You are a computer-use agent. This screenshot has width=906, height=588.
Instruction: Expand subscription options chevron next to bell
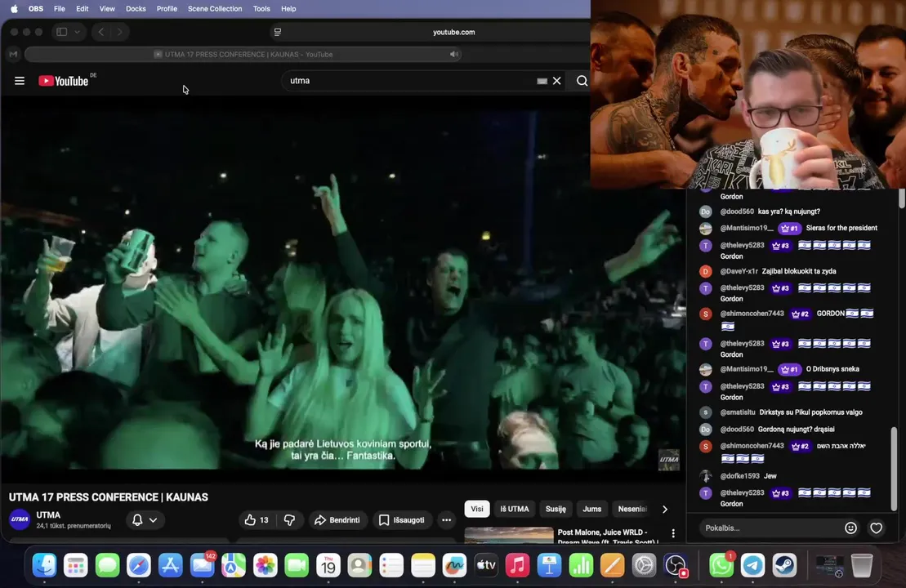pyautogui.click(x=153, y=520)
